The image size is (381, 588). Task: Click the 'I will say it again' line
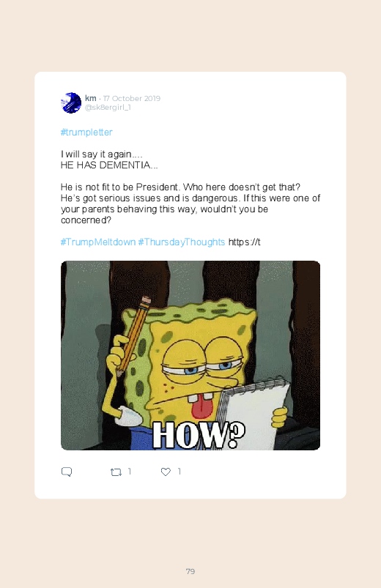click(x=101, y=155)
